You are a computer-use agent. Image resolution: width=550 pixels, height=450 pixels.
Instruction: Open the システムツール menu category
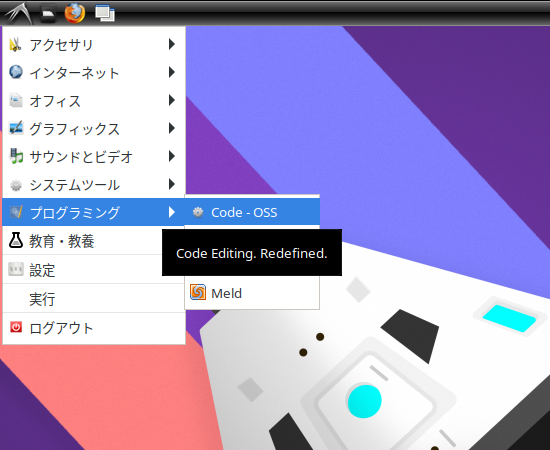pos(94,184)
